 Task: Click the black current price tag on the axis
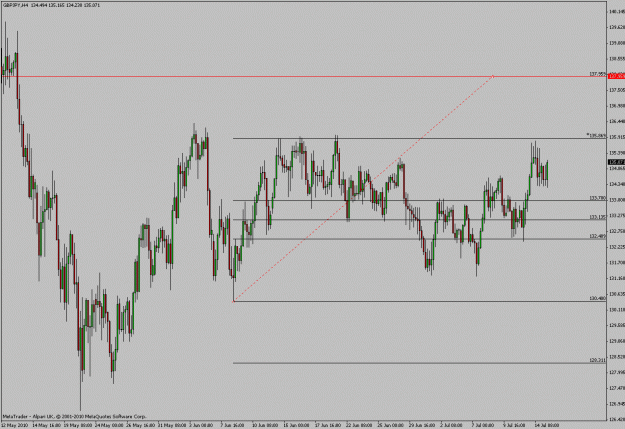click(x=616, y=162)
